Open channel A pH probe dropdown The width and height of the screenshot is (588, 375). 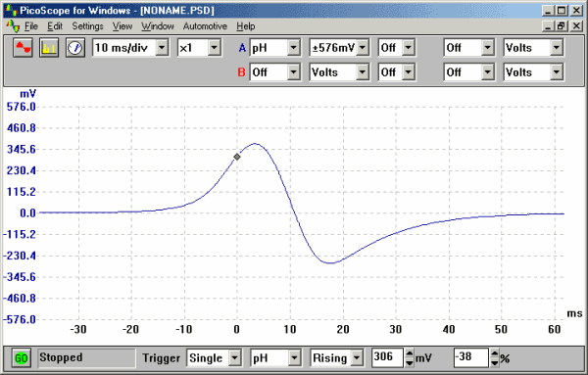[x=294, y=48]
